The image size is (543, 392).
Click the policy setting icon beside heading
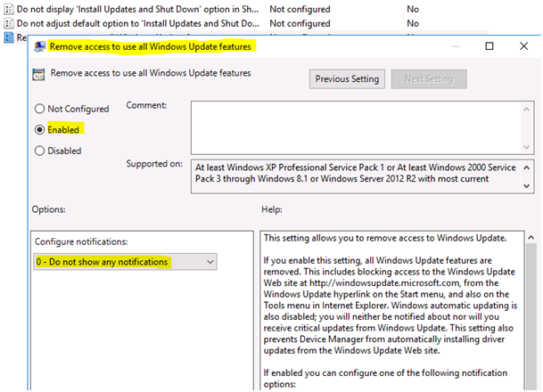pos(38,74)
